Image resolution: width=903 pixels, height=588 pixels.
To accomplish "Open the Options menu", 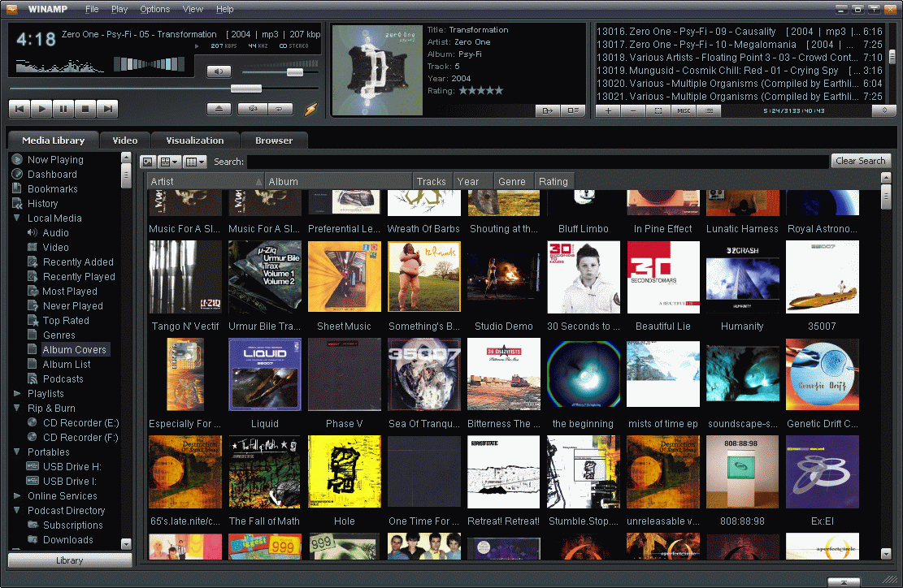I will (154, 9).
